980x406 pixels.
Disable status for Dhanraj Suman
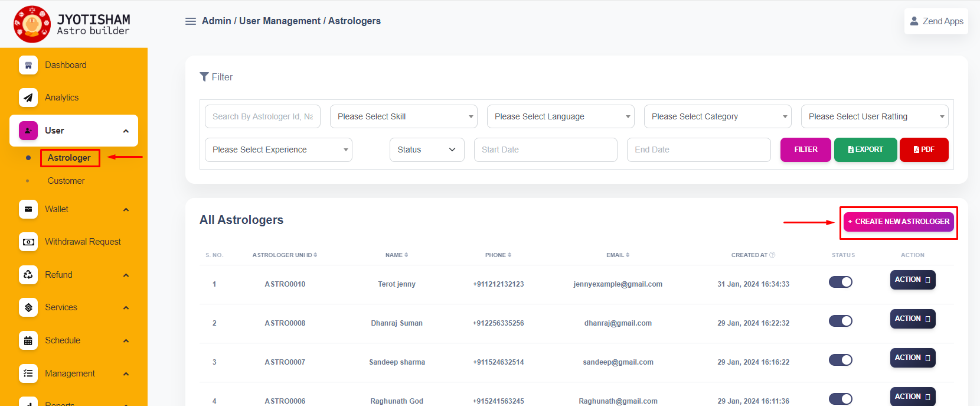(840, 321)
